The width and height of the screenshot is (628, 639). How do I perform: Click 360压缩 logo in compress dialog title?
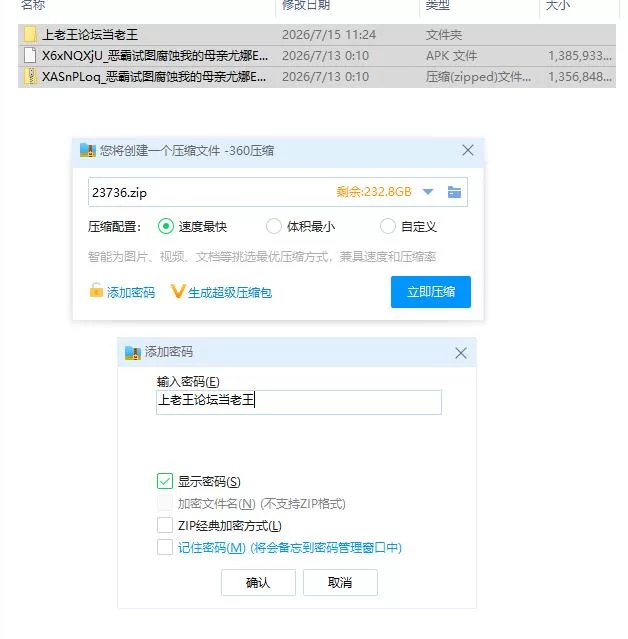(x=87, y=151)
